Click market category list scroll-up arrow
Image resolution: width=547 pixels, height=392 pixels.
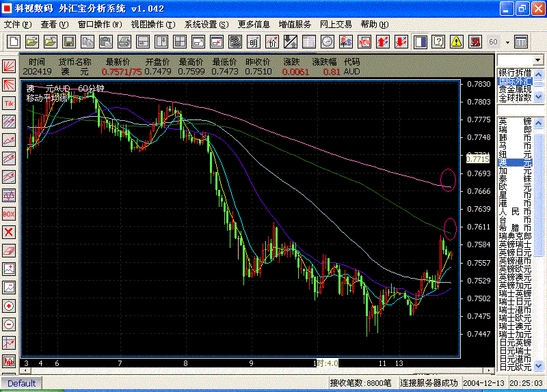539,74
